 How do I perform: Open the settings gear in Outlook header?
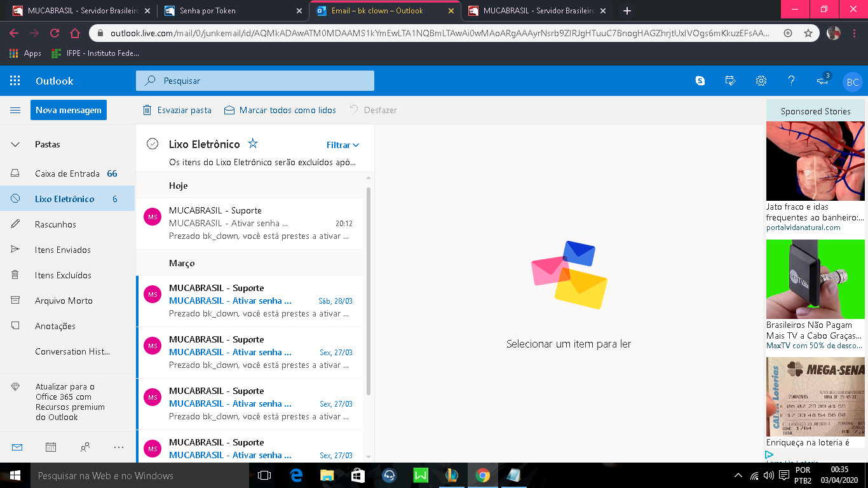761,81
